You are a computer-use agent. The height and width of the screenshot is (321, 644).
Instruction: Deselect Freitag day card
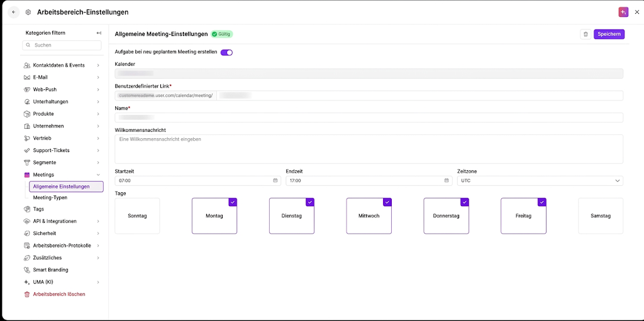(523, 216)
